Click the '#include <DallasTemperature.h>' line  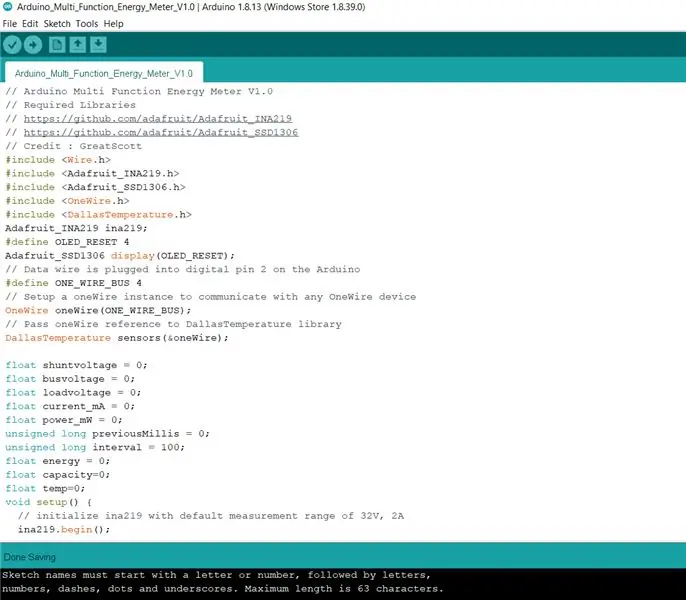click(x=98, y=214)
